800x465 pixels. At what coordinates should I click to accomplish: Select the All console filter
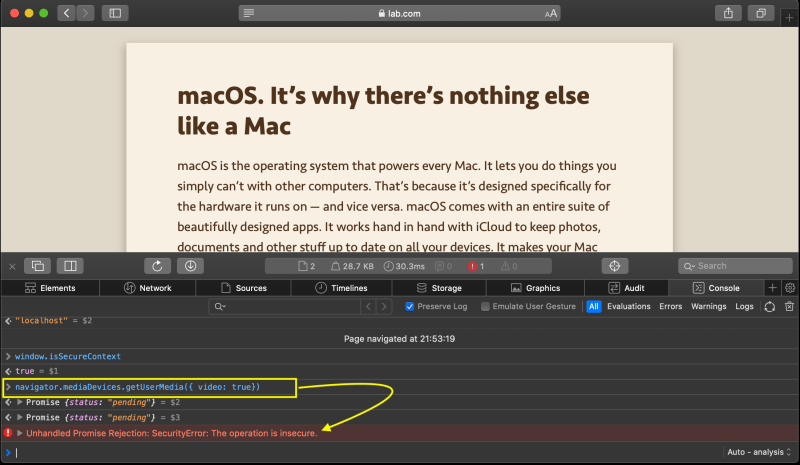(593, 306)
